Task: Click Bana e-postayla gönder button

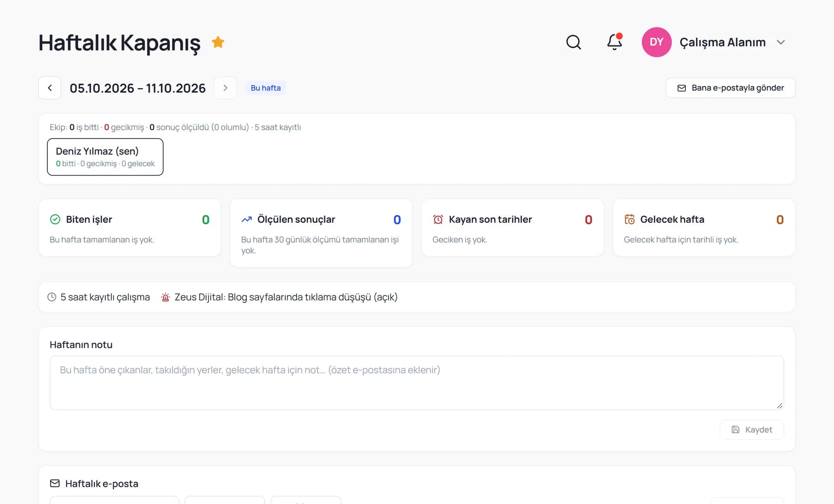Action: tap(731, 88)
